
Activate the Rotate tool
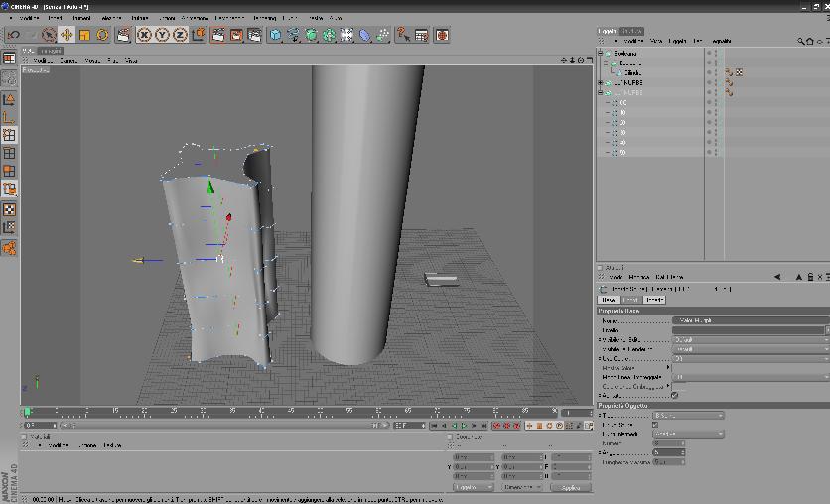[x=102, y=35]
